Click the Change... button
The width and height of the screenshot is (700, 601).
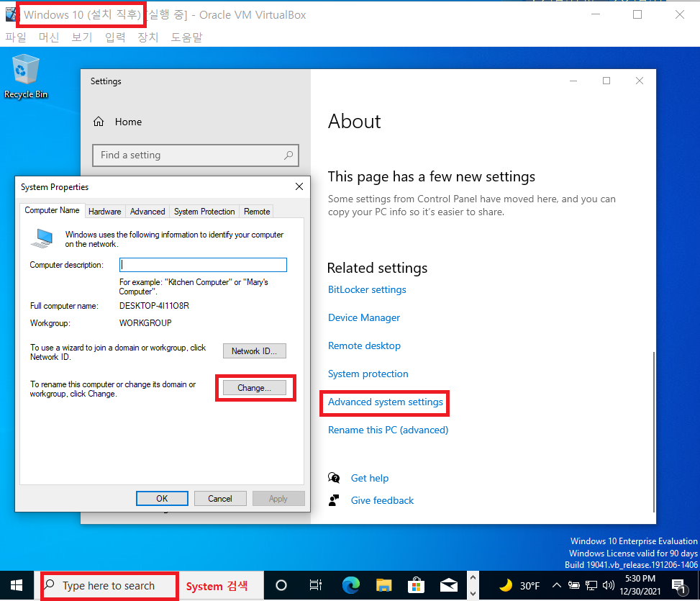coord(255,387)
